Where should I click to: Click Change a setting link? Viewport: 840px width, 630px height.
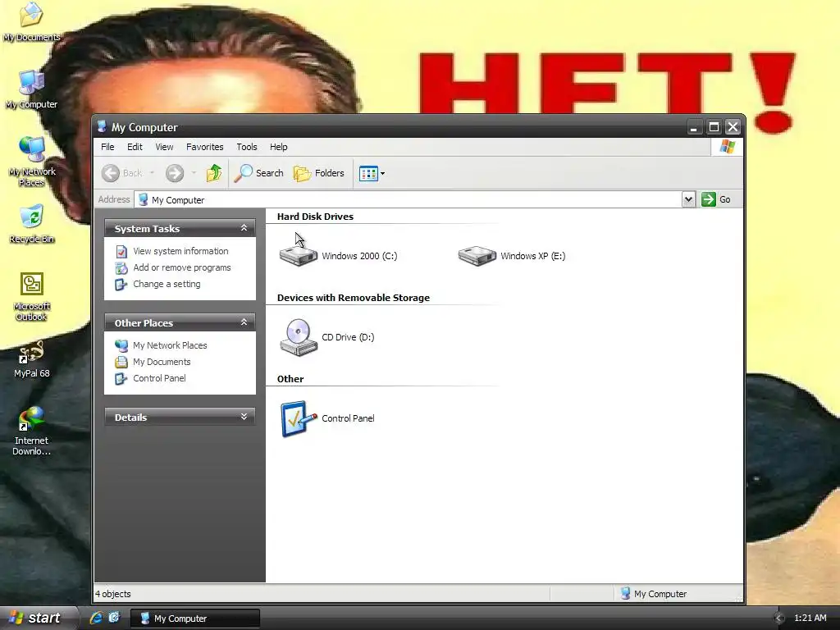167,284
